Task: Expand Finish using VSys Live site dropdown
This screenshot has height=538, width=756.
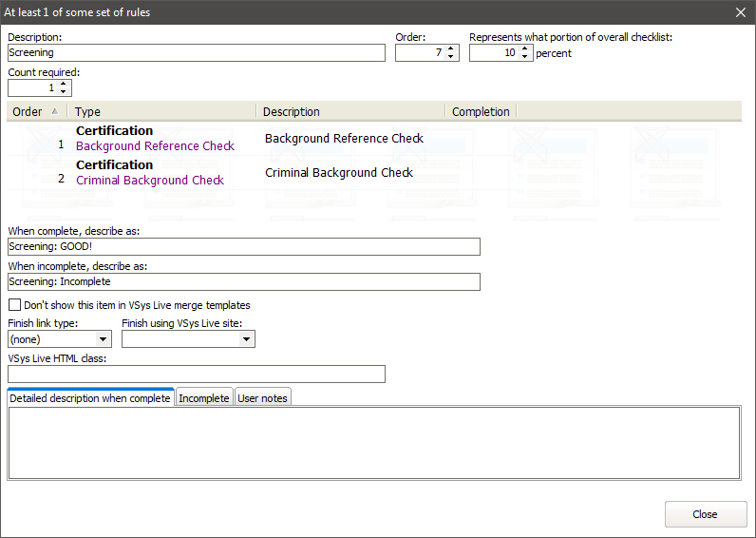Action: [246, 339]
